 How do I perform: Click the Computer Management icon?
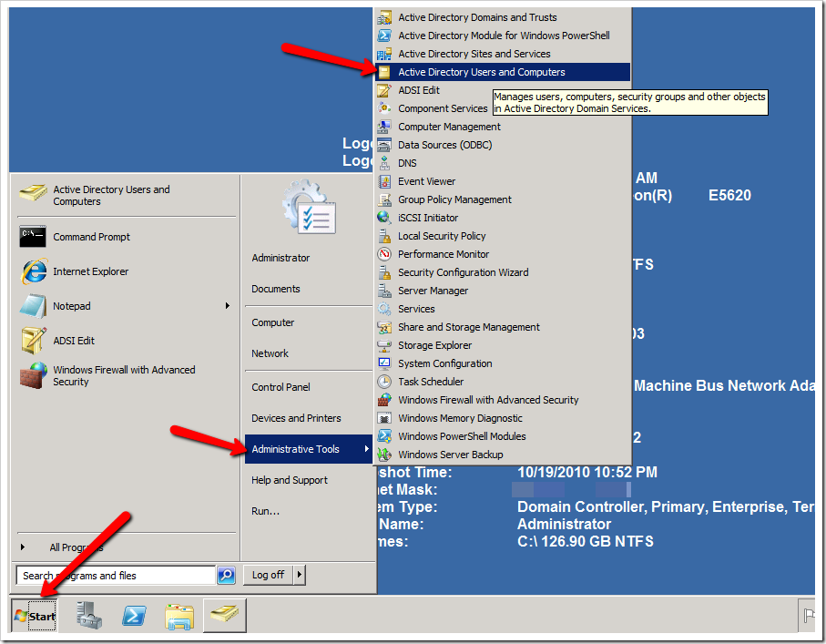coord(384,127)
